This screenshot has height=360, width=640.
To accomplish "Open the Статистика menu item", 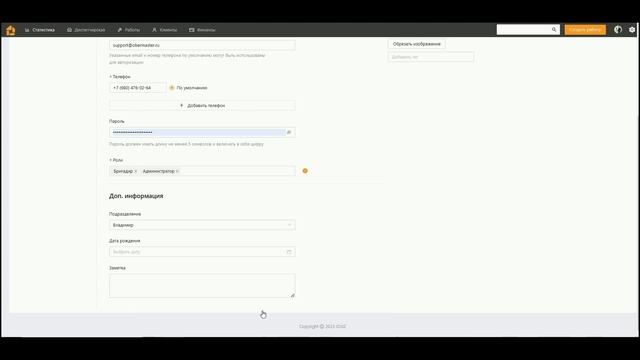I will click(x=40, y=30).
